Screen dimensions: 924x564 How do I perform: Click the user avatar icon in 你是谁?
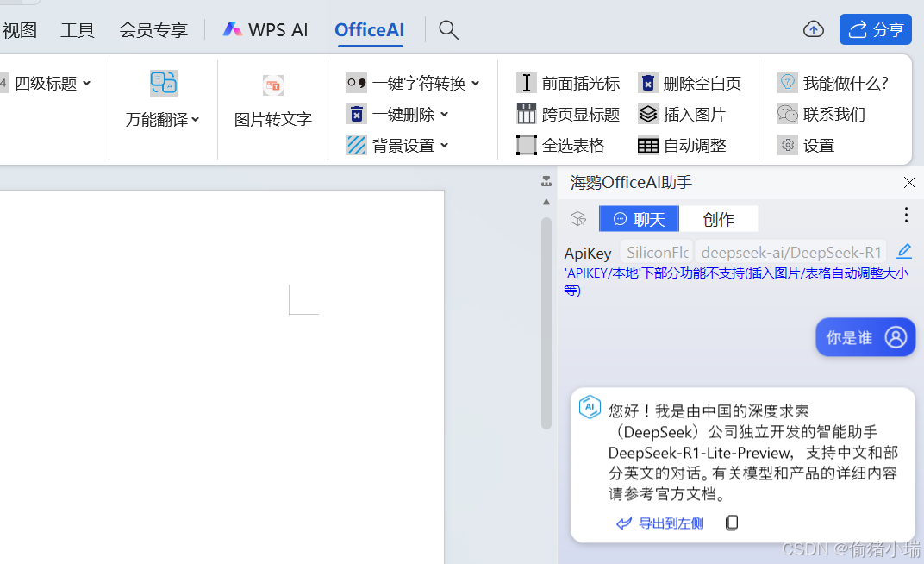coord(896,337)
